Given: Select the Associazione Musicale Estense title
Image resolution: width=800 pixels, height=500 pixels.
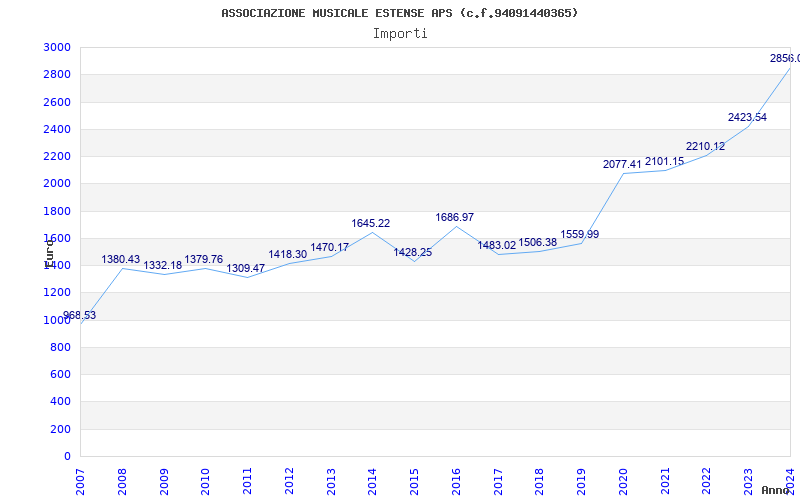Looking at the screenshot, I should coord(400,13).
